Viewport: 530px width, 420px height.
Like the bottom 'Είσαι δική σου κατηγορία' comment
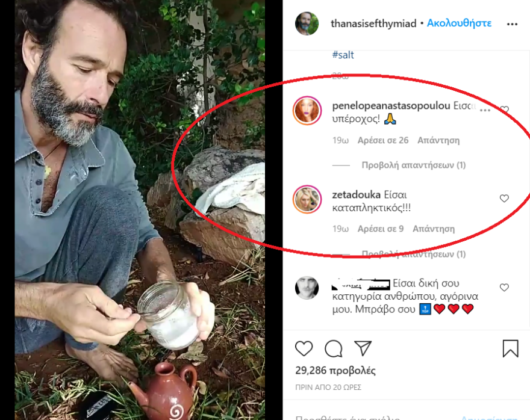point(504,288)
